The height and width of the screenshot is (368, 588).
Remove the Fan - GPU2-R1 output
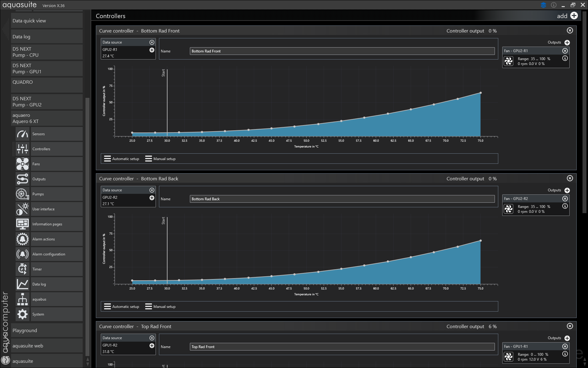[565, 51]
